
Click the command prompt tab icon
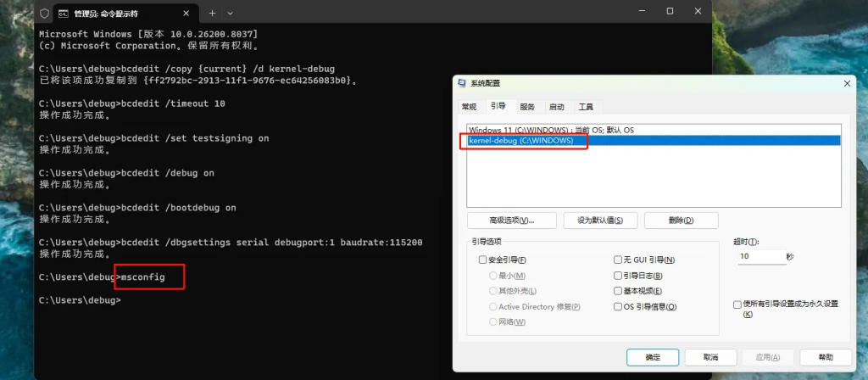click(x=64, y=14)
